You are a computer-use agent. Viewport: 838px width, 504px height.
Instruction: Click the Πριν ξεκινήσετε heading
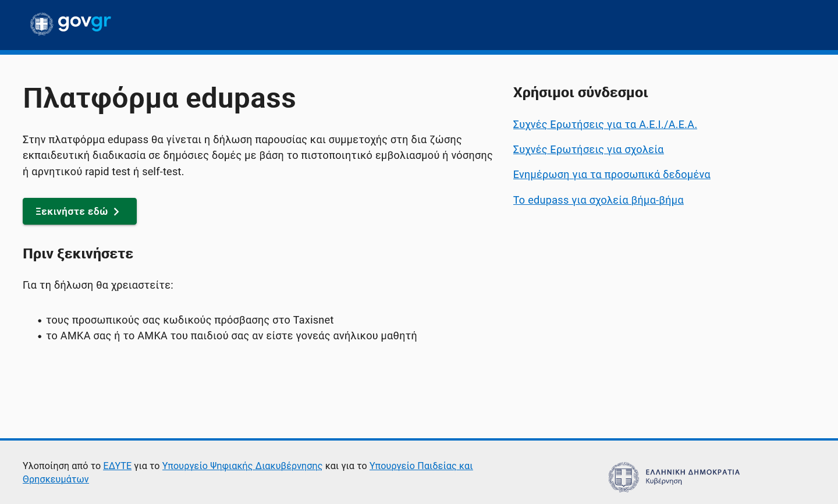[78, 254]
